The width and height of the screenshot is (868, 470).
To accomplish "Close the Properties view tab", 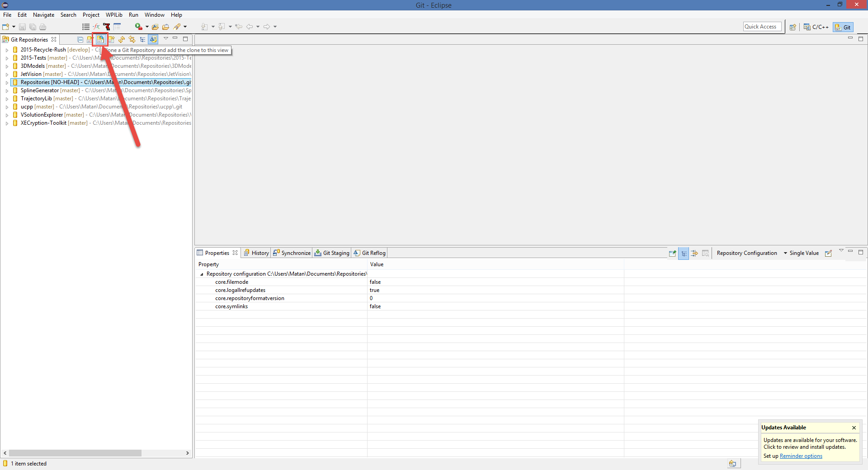I will 235,253.
